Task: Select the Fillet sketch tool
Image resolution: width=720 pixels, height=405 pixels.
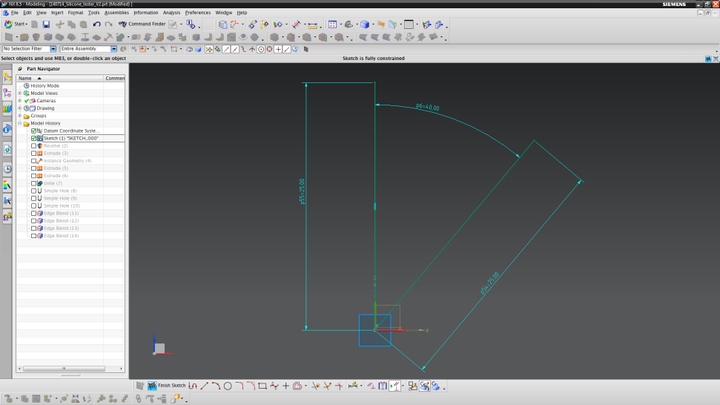Action: pos(239,386)
